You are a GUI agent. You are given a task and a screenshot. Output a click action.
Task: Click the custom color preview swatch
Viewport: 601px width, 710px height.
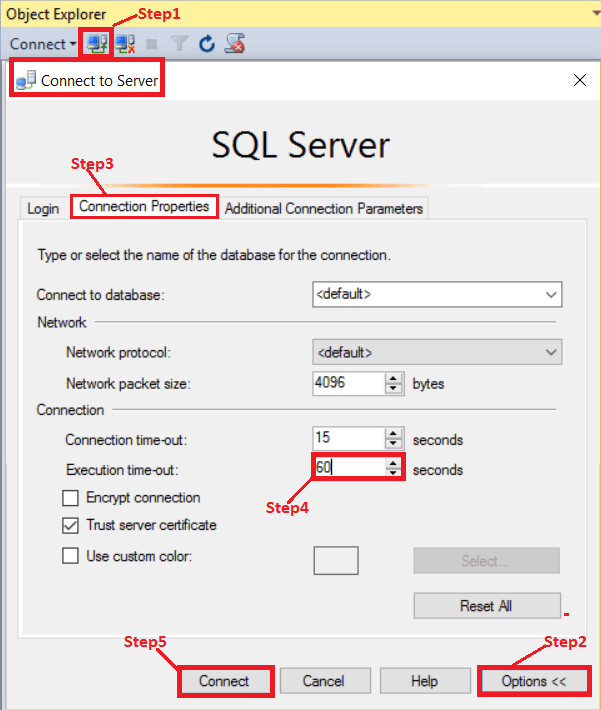pos(336,561)
